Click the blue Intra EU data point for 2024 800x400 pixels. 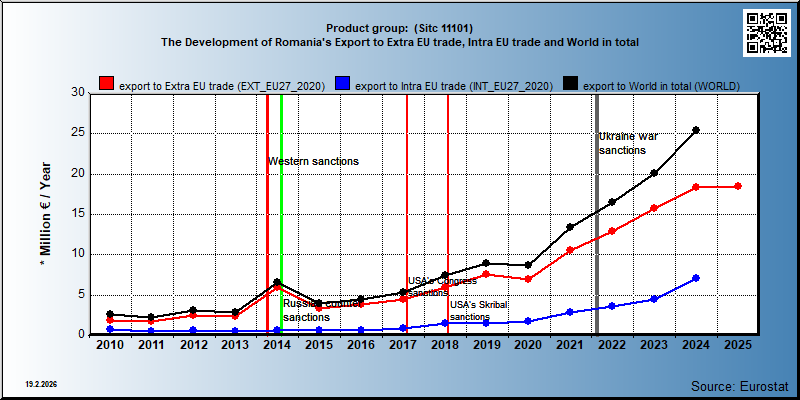(696, 278)
